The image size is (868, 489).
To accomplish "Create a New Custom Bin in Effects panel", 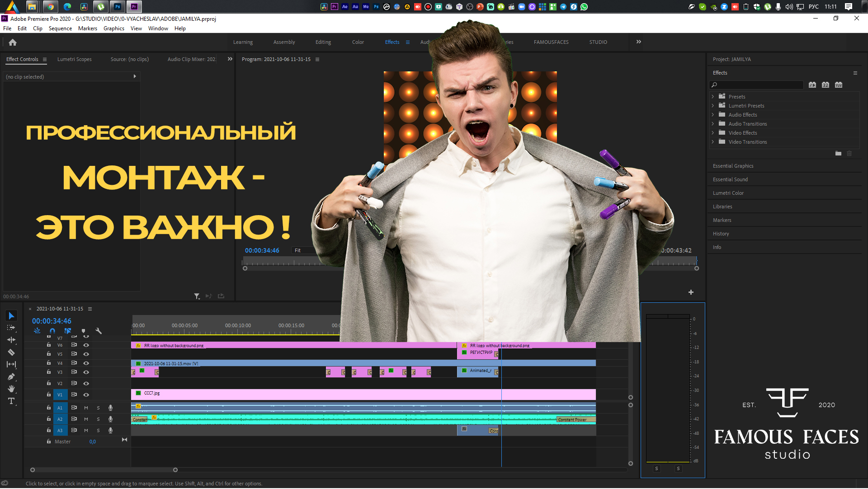I will (x=838, y=154).
